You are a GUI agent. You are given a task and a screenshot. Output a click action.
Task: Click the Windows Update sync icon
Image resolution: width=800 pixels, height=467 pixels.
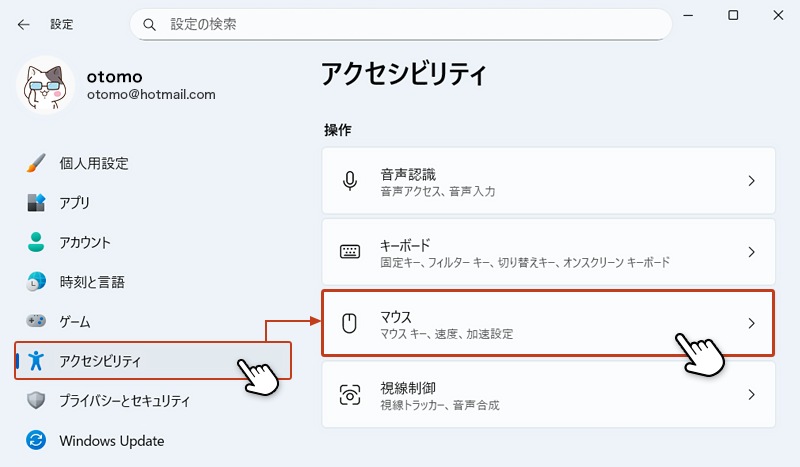36,440
